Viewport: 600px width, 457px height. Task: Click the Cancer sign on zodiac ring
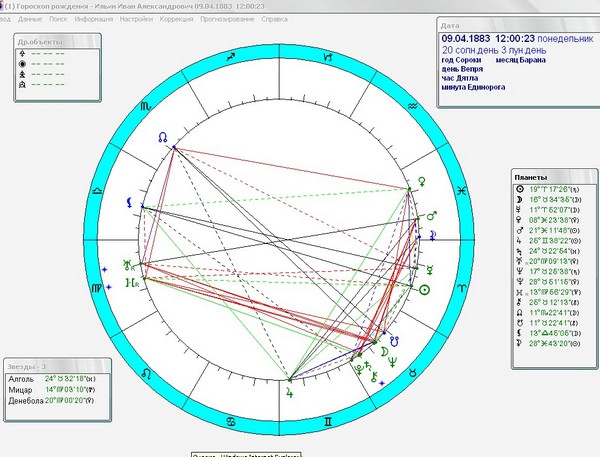[231, 422]
